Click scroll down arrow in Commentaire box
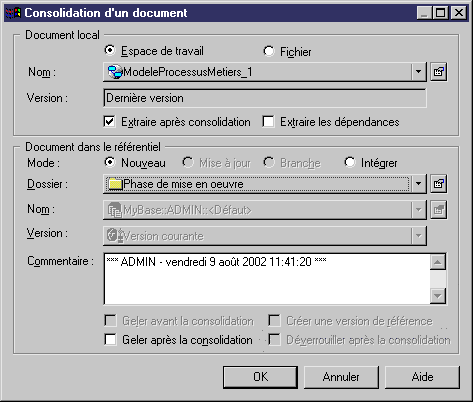Screen dimensions: 473x402 pyautogui.click(x=438, y=296)
